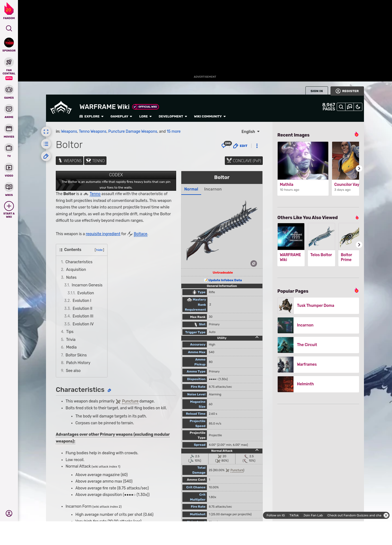
Task: Expand the Development menu
Action: pyautogui.click(x=173, y=116)
